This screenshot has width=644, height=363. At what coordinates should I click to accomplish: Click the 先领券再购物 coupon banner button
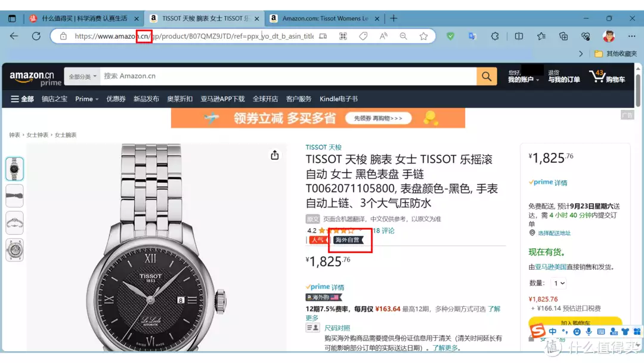378,118
